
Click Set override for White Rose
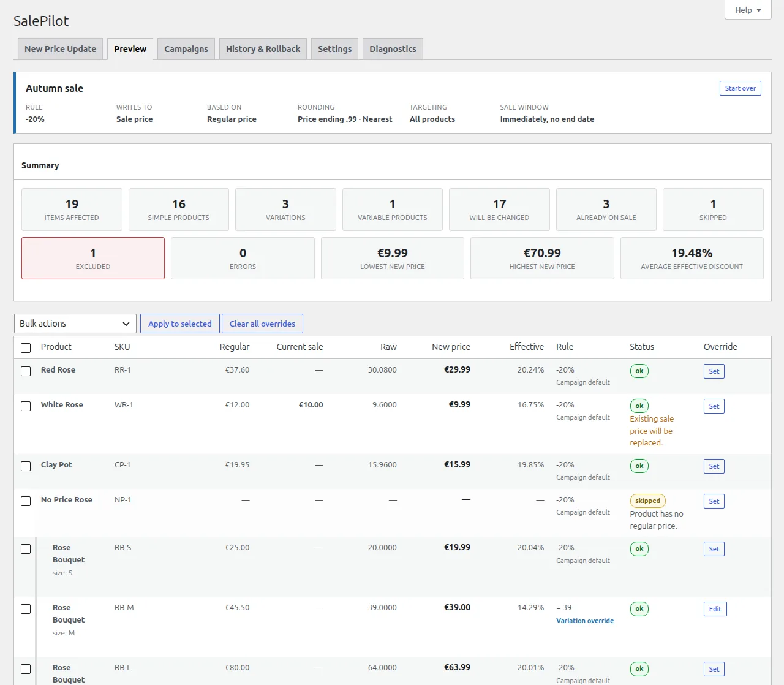pyautogui.click(x=714, y=406)
